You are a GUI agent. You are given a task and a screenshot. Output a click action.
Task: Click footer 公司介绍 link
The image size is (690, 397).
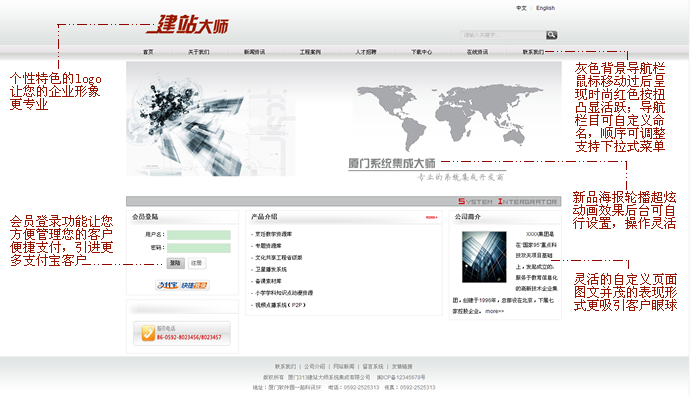point(315,366)
